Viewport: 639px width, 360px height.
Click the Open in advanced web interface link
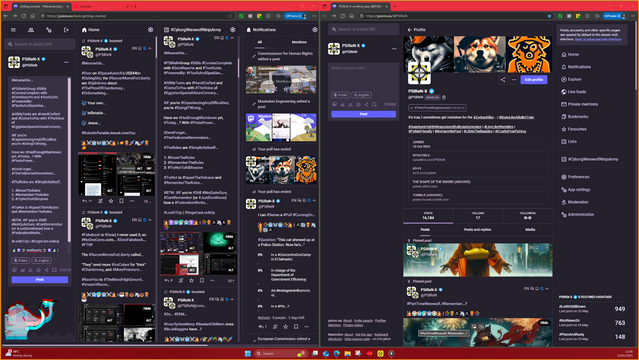(x=598, y=39)
